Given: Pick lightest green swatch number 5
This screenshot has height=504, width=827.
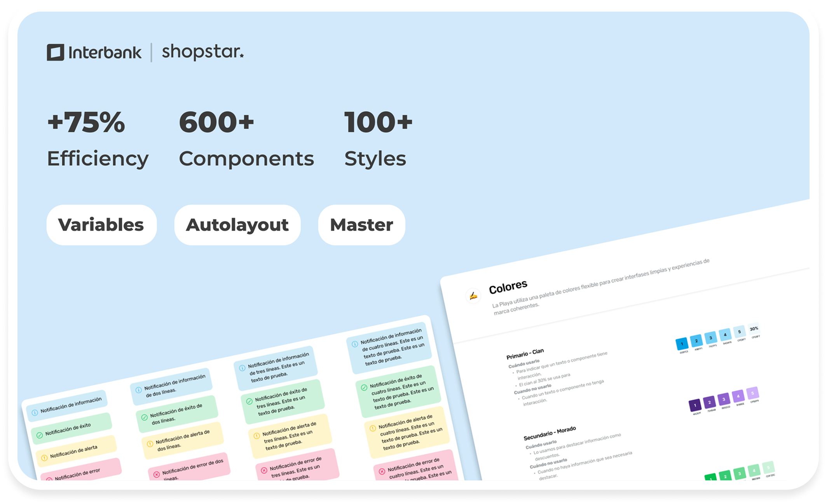Looking at the screenshot, I should point(768,467).
